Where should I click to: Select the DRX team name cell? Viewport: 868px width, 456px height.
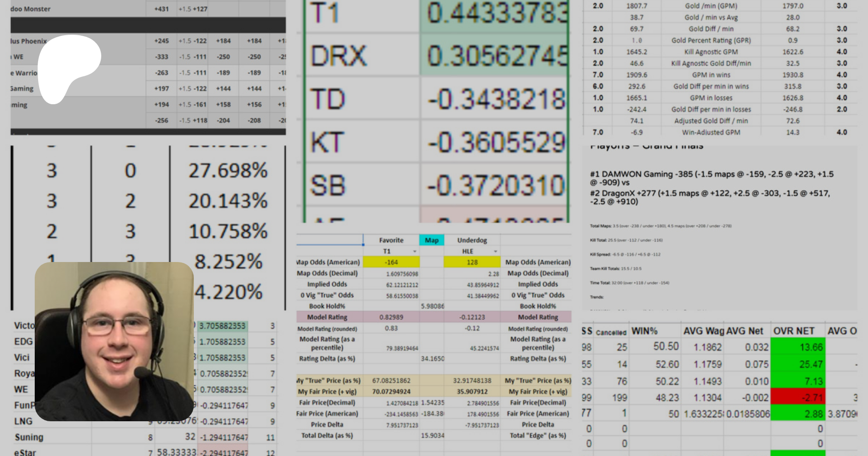tap(339, 56)
